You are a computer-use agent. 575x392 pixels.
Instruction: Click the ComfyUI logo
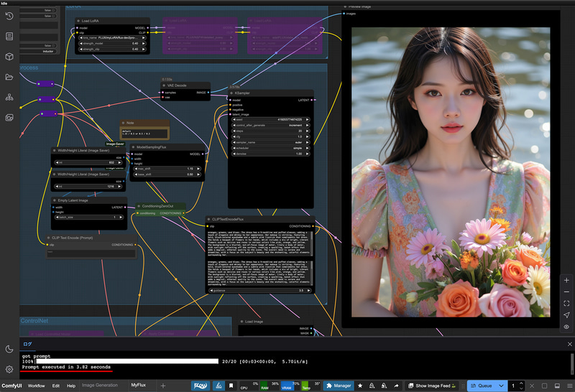coord(11,386)
